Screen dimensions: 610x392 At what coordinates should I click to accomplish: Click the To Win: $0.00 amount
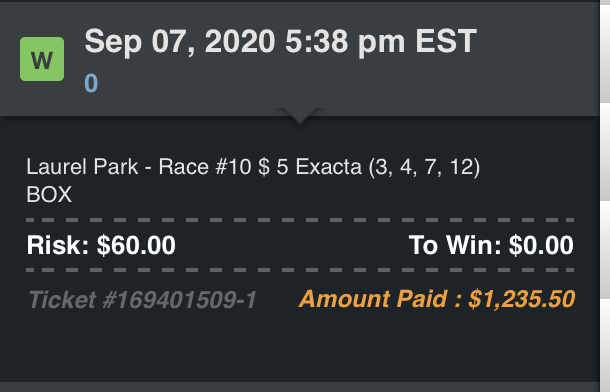click(x=491, y=245)
